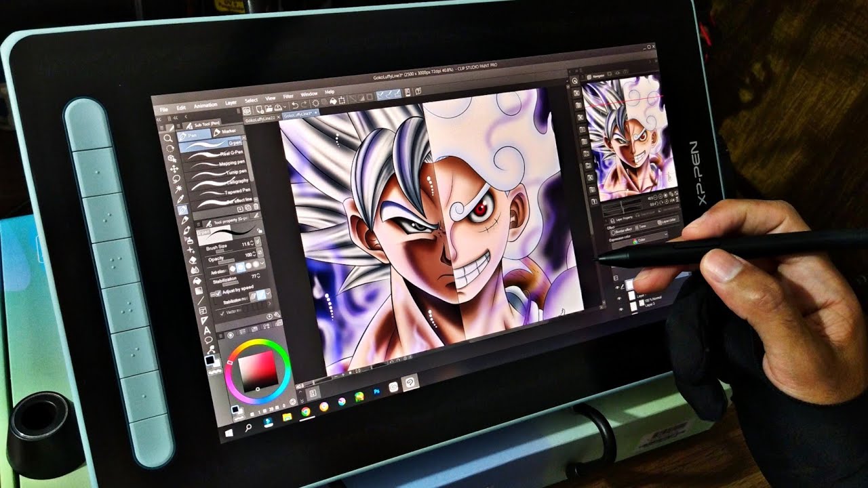The width and height of the screenshot is (868, 488).
Task: Choose the Tapered Pen sub tool
Action: (x=220, y=192)
